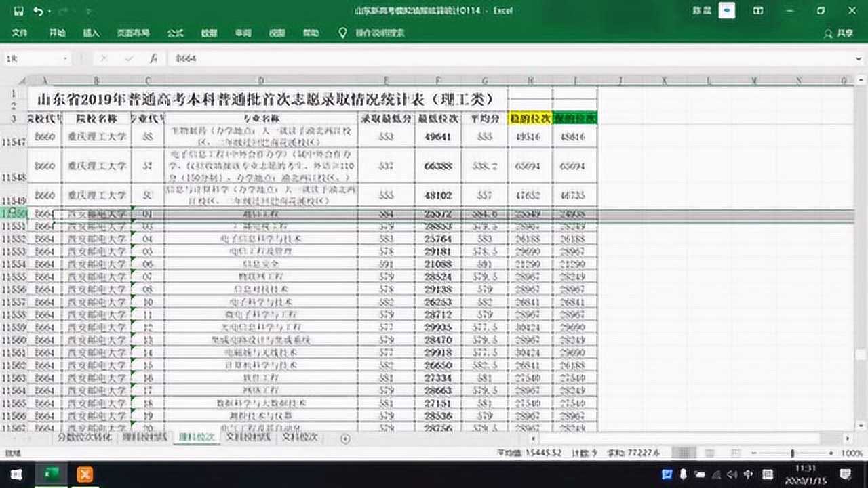Click the Cancel (X) formula icon
The image size is (868, 488).
[104, 59]
